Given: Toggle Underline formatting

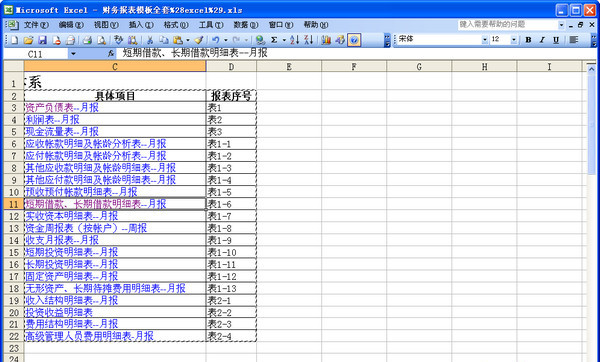Looking at the screenshot, I should (556, 40).
